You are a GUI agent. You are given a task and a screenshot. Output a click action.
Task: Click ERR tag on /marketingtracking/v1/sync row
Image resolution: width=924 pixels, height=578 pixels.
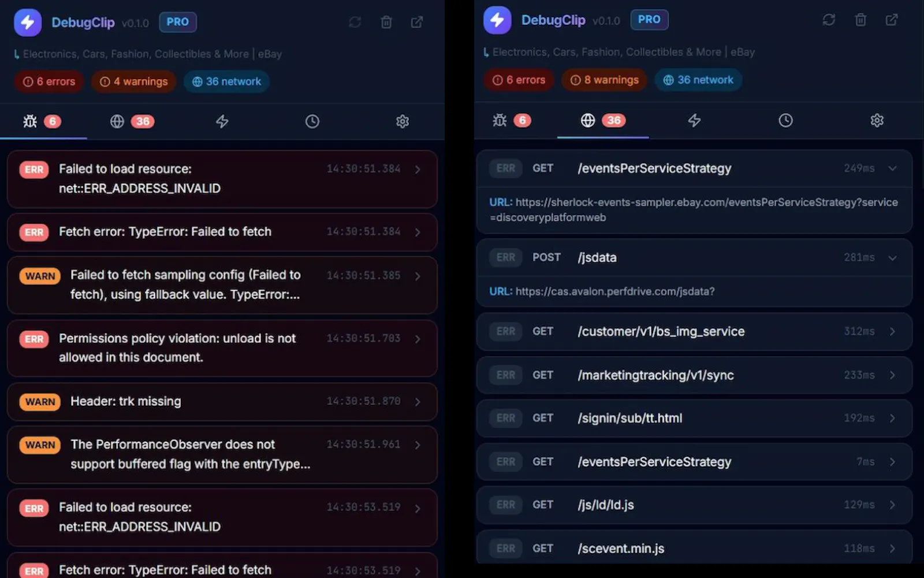(x=506, y=375)
